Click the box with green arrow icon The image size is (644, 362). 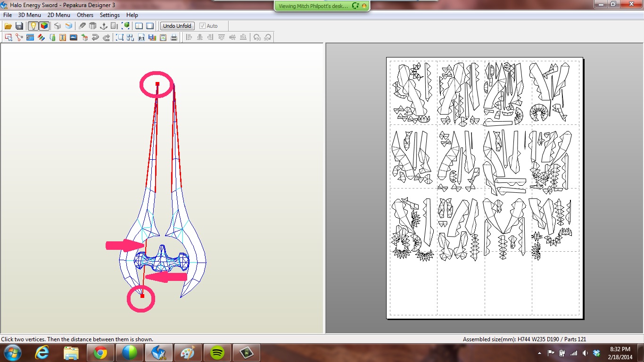pos(84,37)
